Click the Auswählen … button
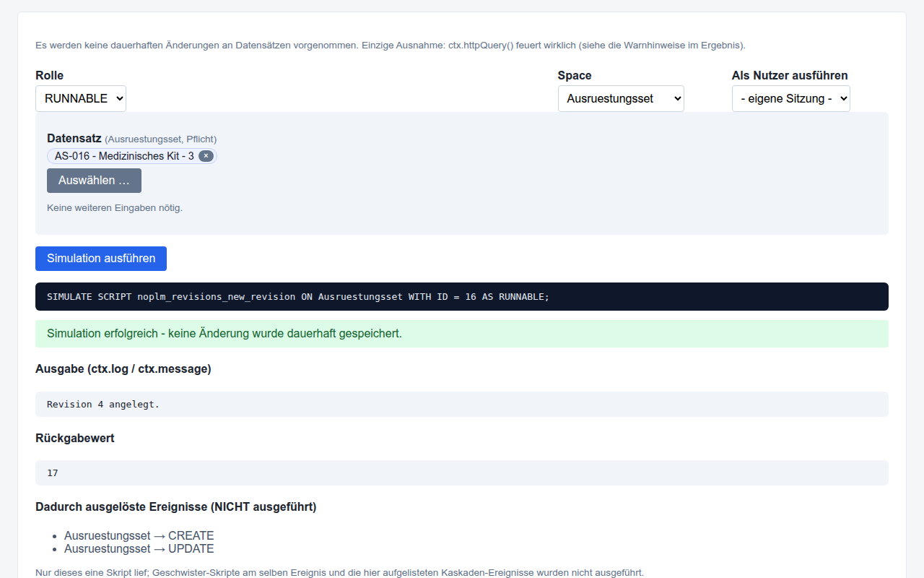 point(94,181)
